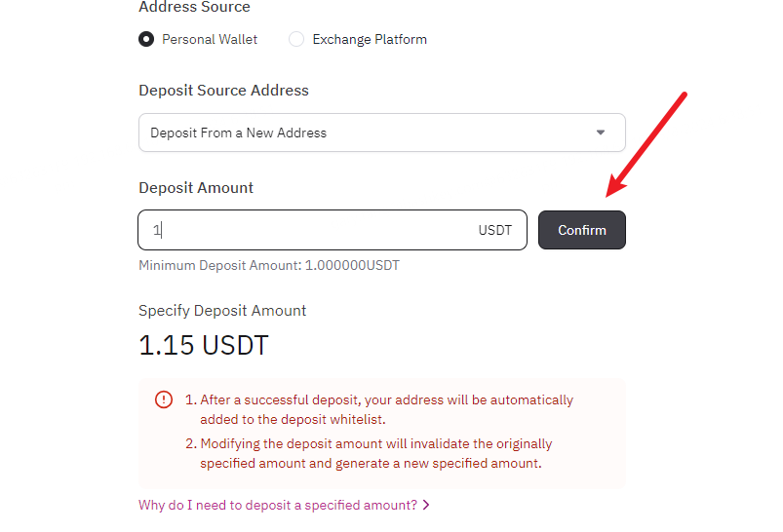Viewport: 783px width, 532px height.
Task: Click the 1.15 USDT specified amount
Action: pyautogui.click(x=204, y=345)
